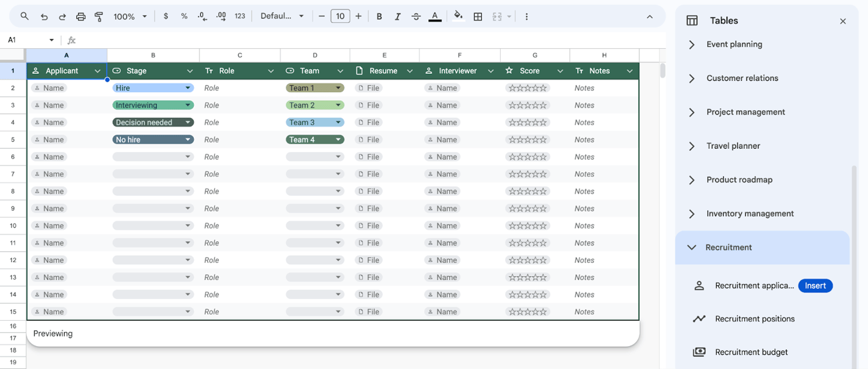This screenshot has height=369, width=868.
Task: Select the Recruitment budget template
Action: tap(751, 352)
